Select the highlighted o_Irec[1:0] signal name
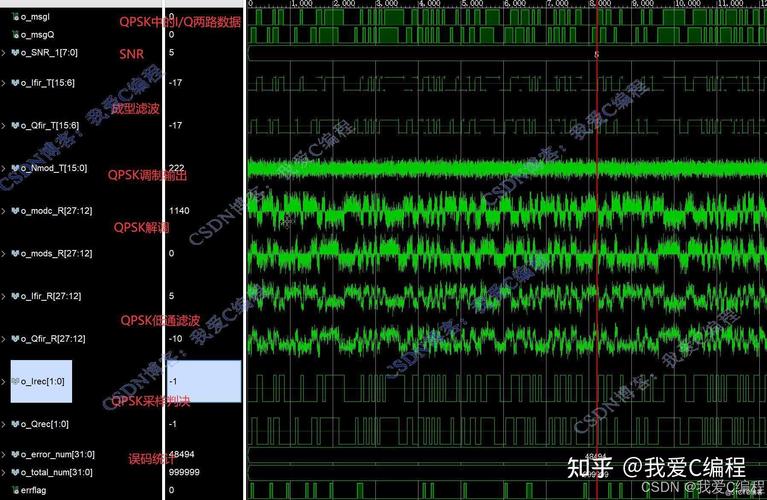The image size is (767, 500). [x=43, y=381]
